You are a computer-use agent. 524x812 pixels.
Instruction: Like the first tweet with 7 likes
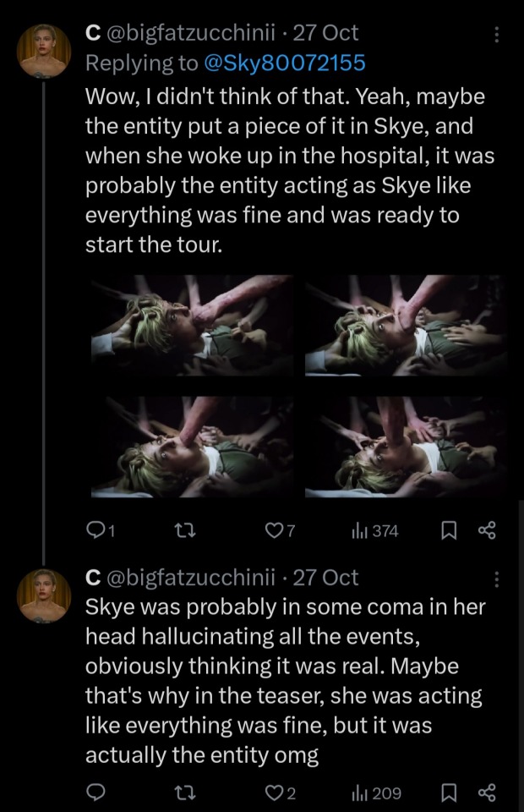tap(274, 531)
